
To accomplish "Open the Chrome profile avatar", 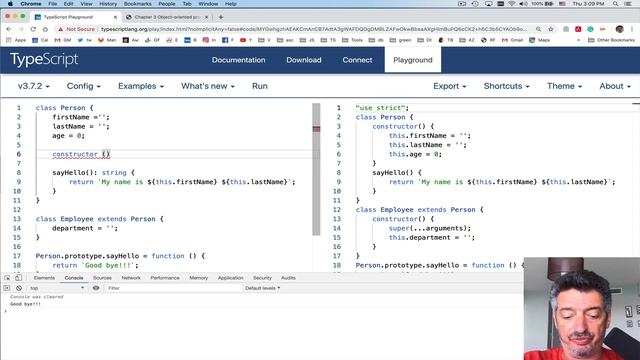I will [620, 29].
